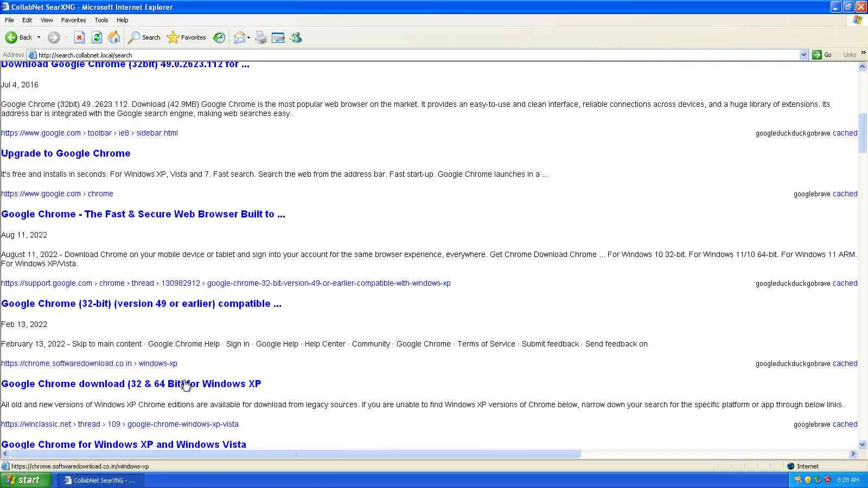Click the google.com toolbar ie8 sidebar.html URL
Image resolution: width=868 pixels, height=488 pixels.
point(90,133)
